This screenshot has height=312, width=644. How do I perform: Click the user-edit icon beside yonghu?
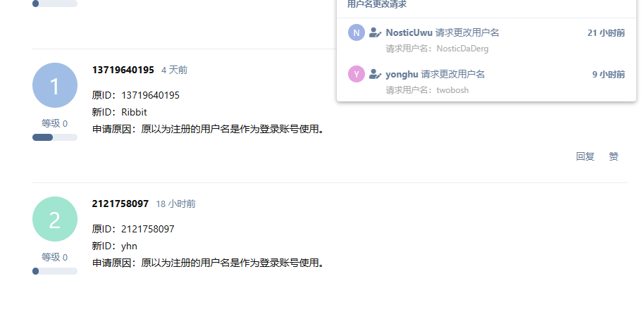376,74
